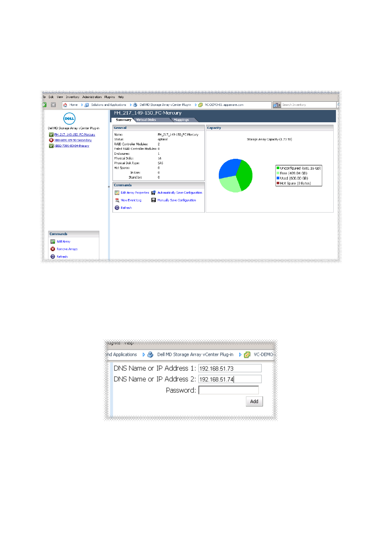Image resolution: width=392 pixels, height=554 pixels.
Task: Open the XB8-6091-89-90-Secondary array link
Action: coord(73,140)
